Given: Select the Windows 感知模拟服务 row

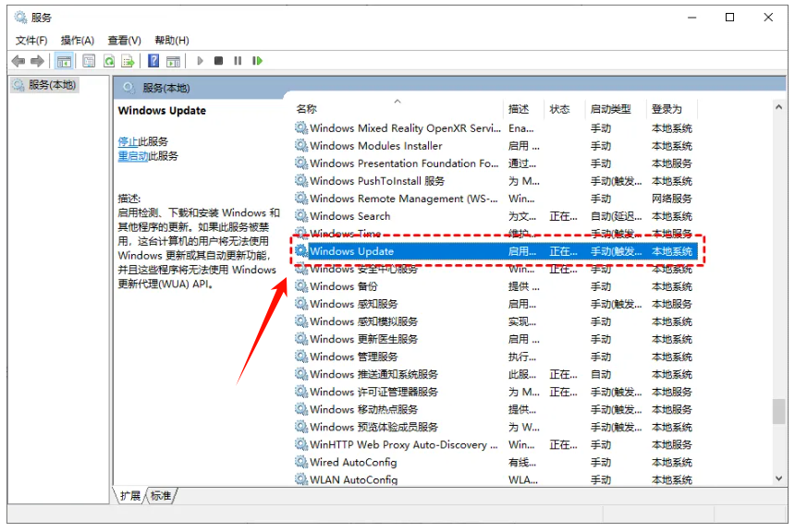Looking at the screenshot, I should pos(494,321).
